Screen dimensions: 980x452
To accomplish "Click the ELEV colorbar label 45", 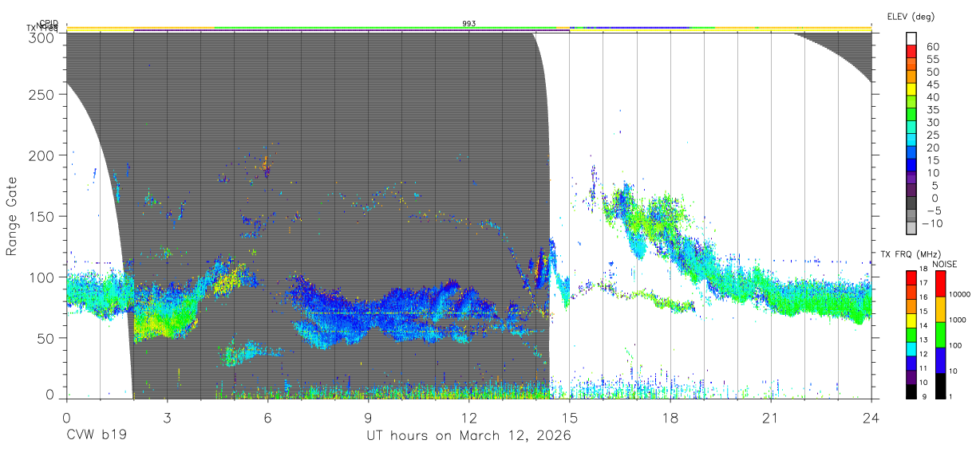I will [x=932, y=85].
